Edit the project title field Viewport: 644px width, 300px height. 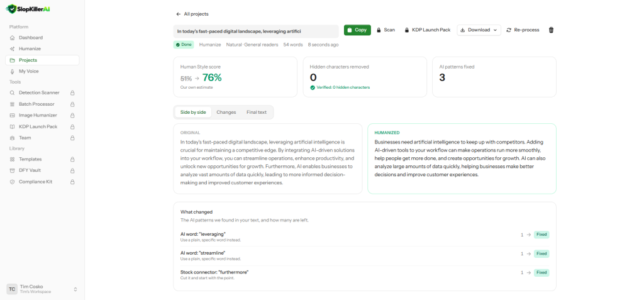click(x=256, y=31)
